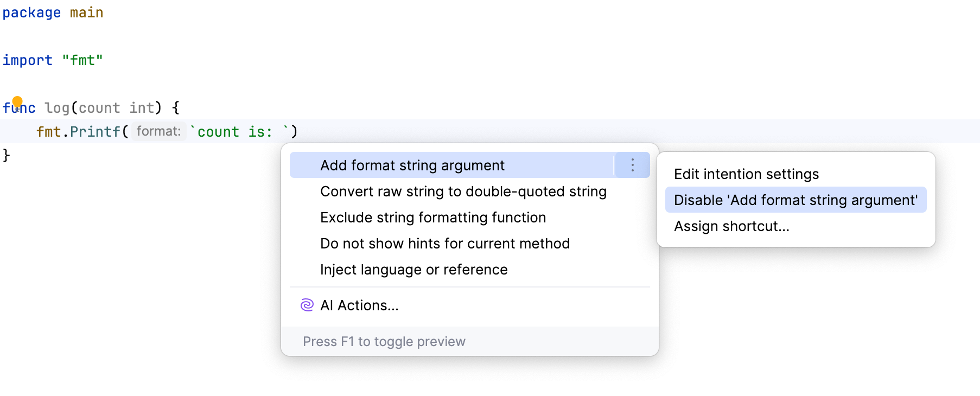Select 'Exclude string formatting function'
The height and width of the screenshot is (396, 980).
pyautogui.click(x=432, y=217)
